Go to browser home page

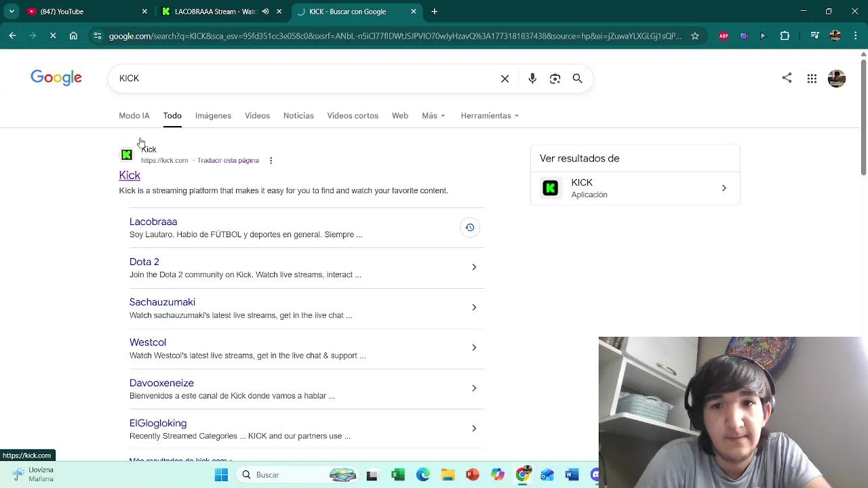pyautogui.click(x=73, y=36)
